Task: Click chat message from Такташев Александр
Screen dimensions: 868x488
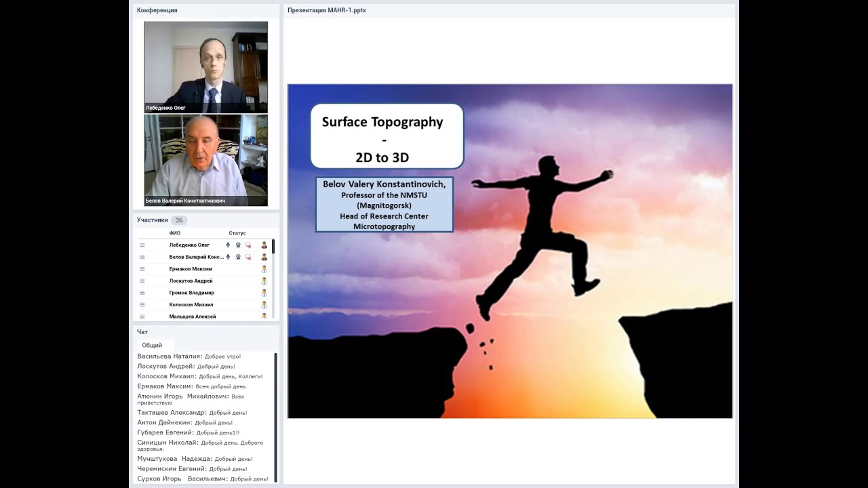Action: [192, 412]
